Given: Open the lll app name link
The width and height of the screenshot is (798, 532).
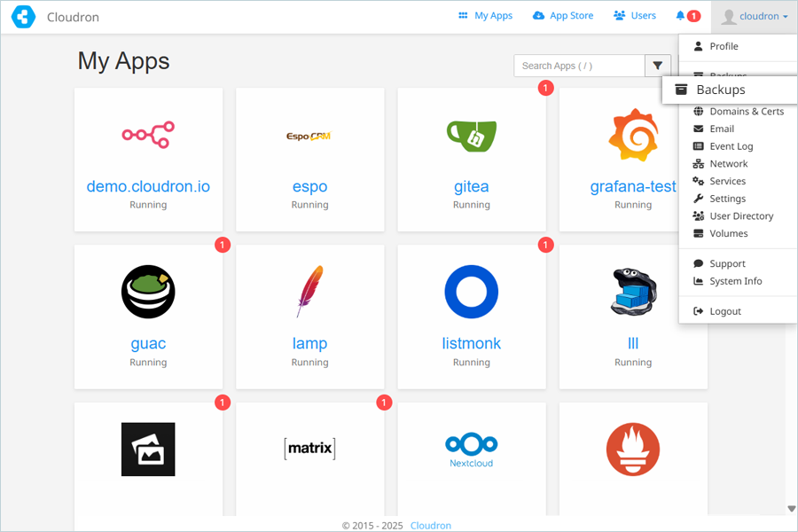Looking at the screenshot, I should coord(633,344).
